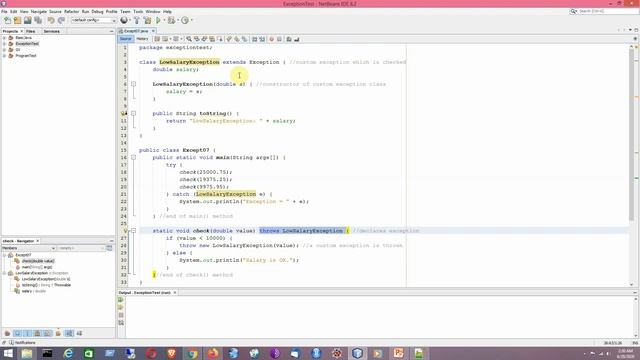
Task: Click the Profile Project clock icon
Action: pos(185,20)
